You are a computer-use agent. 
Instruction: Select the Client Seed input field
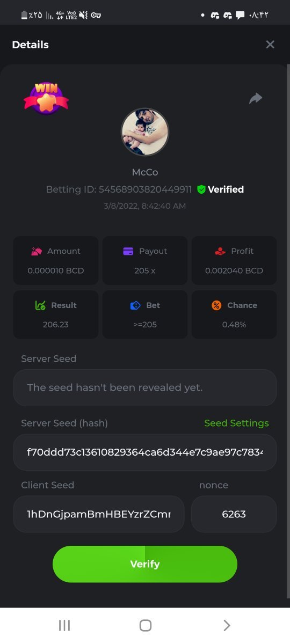pos(99,514)
